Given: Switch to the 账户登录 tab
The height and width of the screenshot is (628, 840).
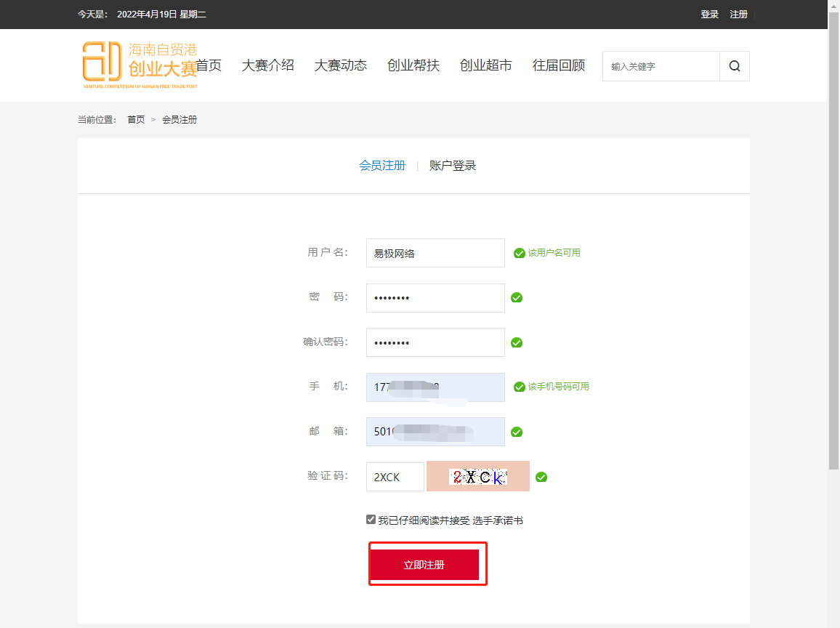Looking at the screenshot, I should 453,166.
